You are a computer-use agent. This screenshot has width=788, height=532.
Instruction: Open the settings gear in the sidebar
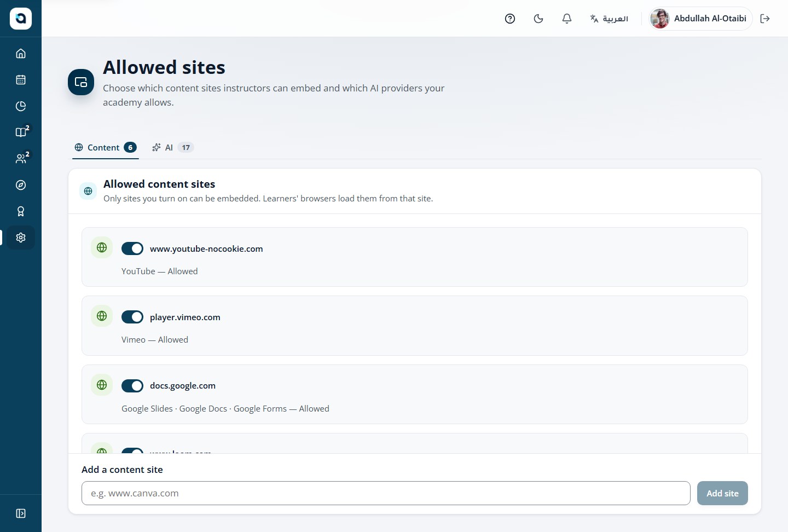[x=21, y=238]
